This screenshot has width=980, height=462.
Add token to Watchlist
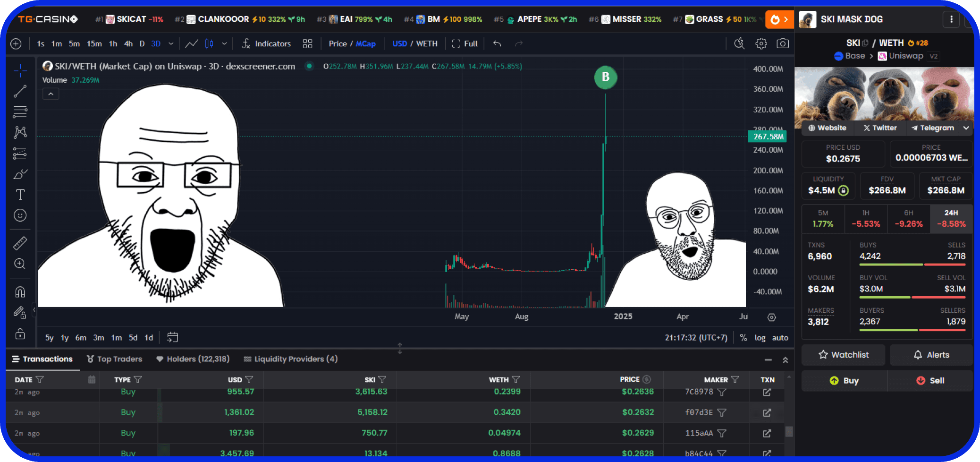(843, 355)
